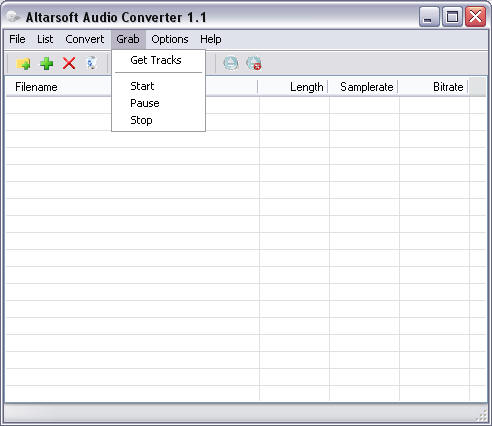Open the File menu
This screenshot has width=492, height=426.
[17, 39]
